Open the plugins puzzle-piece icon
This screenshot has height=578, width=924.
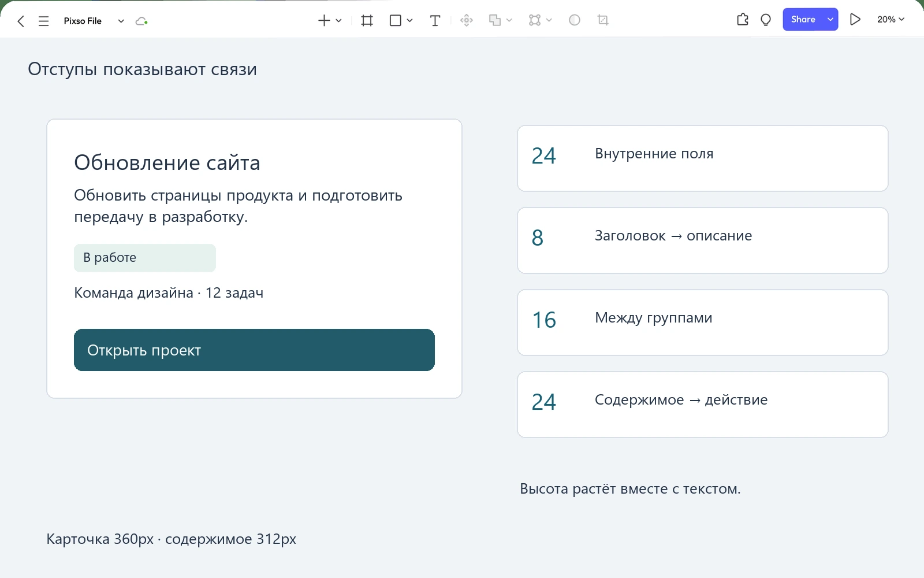pyautogui.click(x=743, y=20)
